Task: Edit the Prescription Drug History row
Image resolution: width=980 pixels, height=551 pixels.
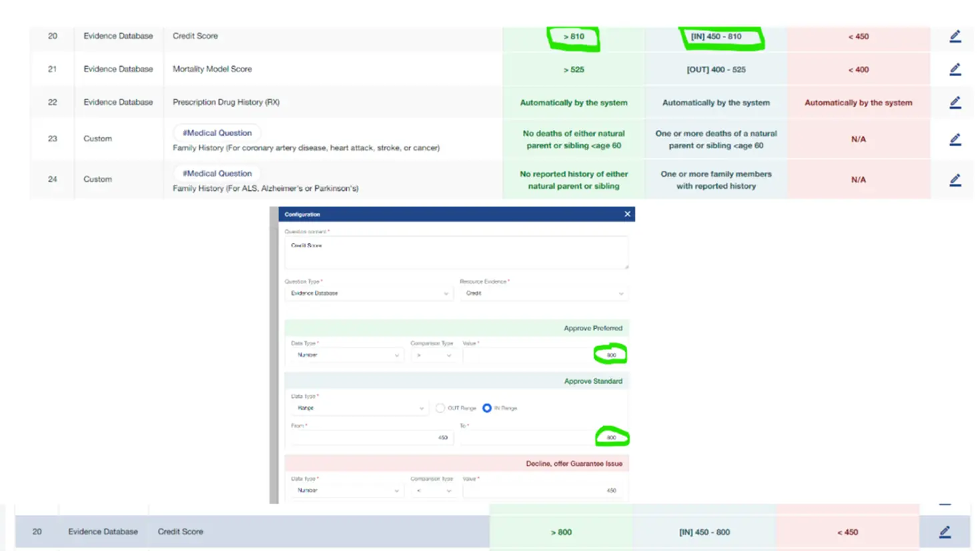Action: point(955,103)
